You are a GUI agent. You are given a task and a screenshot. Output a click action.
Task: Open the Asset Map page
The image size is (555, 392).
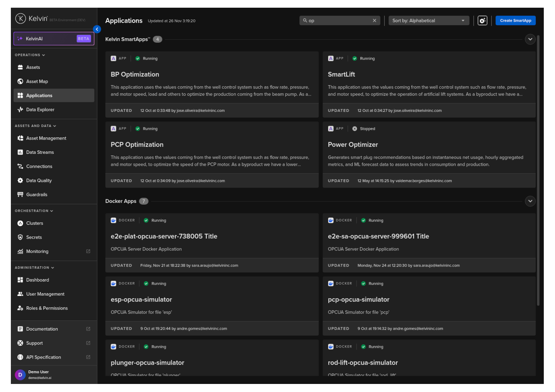[x=37, y=82]
